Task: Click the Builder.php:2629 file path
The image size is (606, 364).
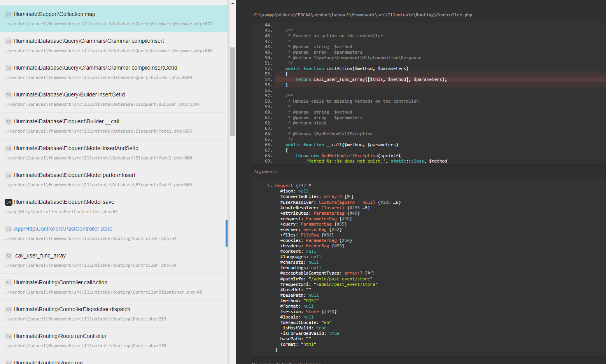Action: point(98,77)
